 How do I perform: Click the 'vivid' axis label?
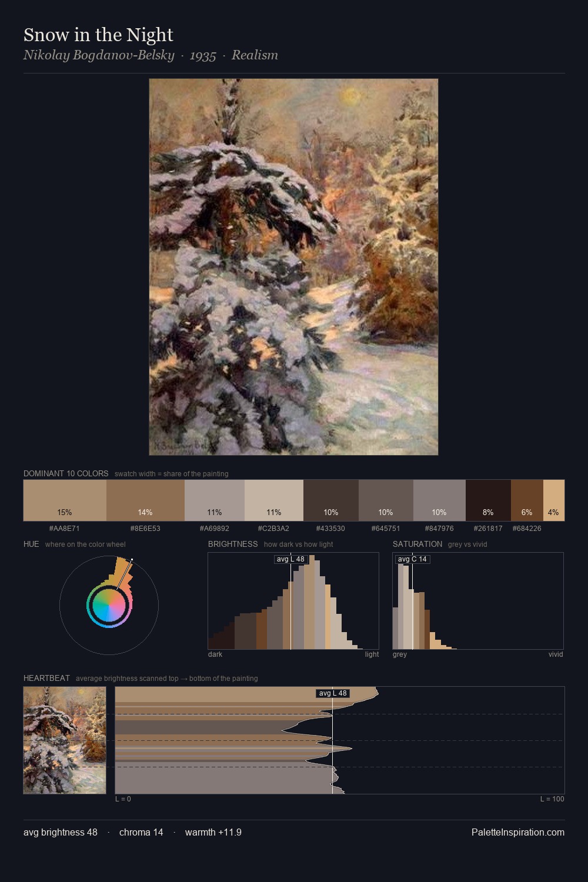click(x=556, y=654)
